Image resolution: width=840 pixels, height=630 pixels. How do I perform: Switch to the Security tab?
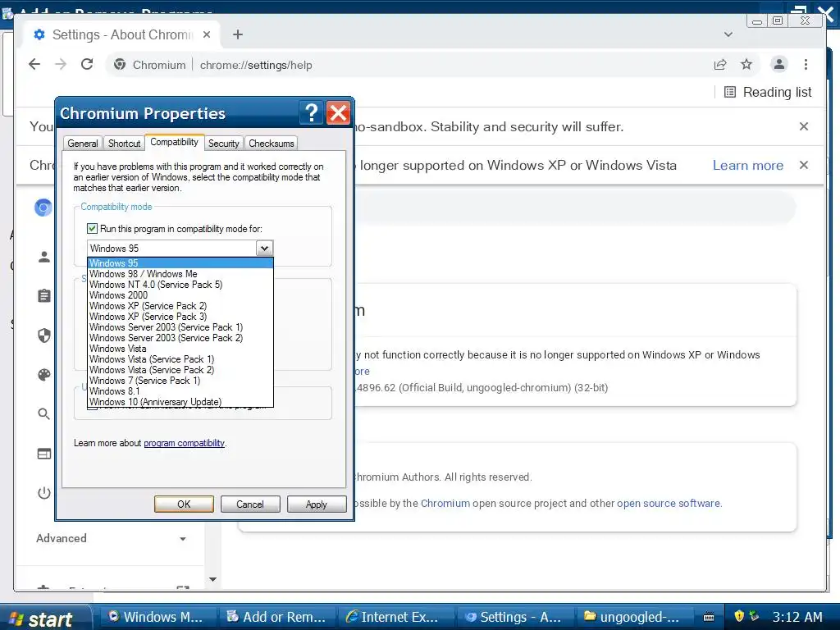pos(223,144)
